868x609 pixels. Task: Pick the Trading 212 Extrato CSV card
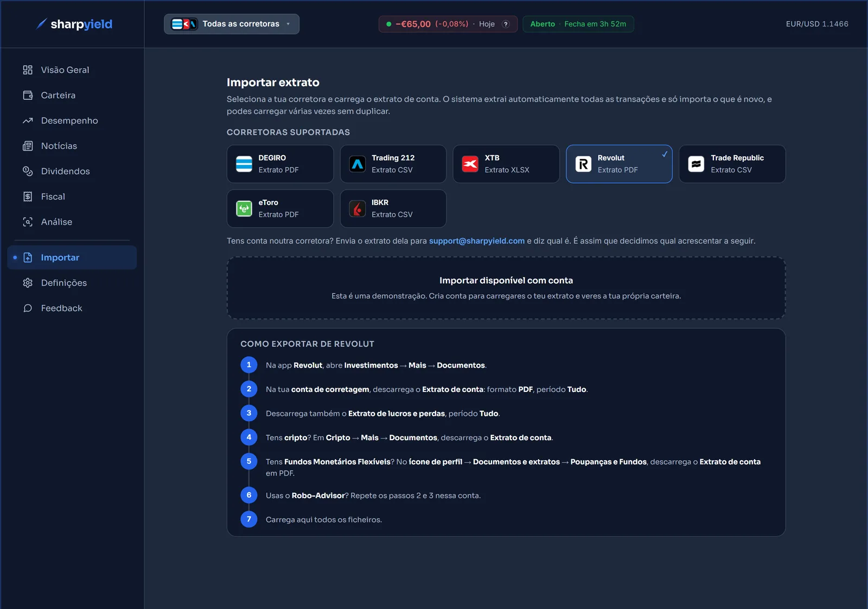point(393,164)
